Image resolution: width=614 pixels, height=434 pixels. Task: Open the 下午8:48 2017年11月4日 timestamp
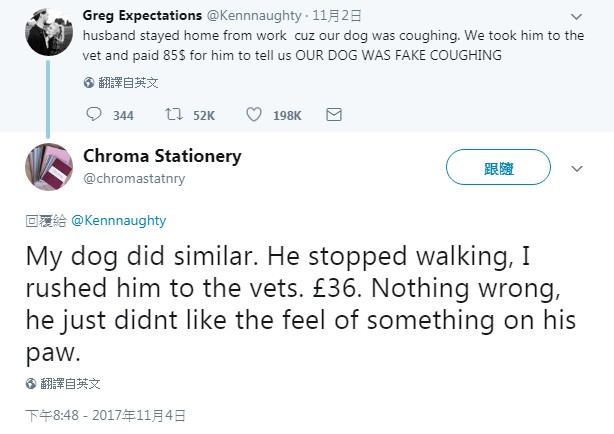(105, 414)
